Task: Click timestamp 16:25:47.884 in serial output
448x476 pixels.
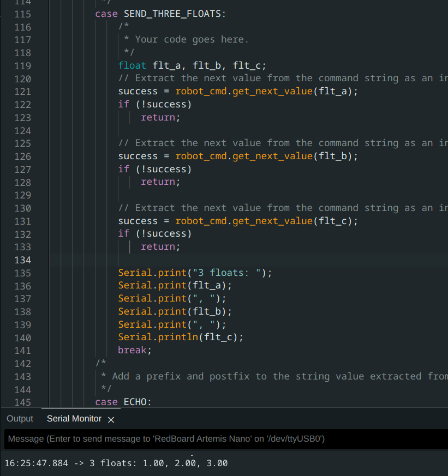Action: click(x=36, y=463)
